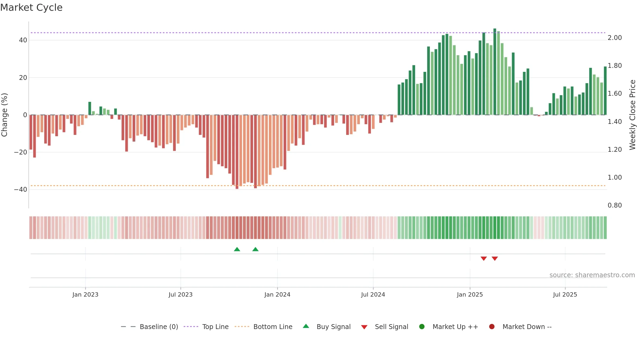Click the 0.80 price axis label
This screenshot has width=644, height=362.
(615, 205)
